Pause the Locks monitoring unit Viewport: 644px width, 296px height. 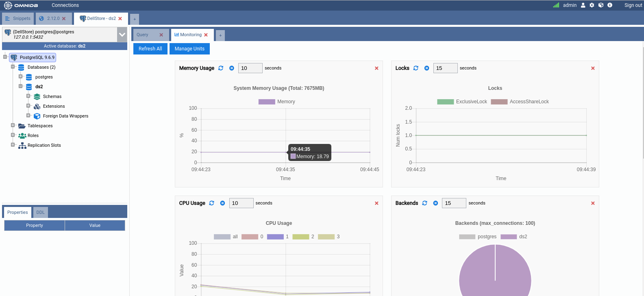pyautogui.click(x=426, y=68)
